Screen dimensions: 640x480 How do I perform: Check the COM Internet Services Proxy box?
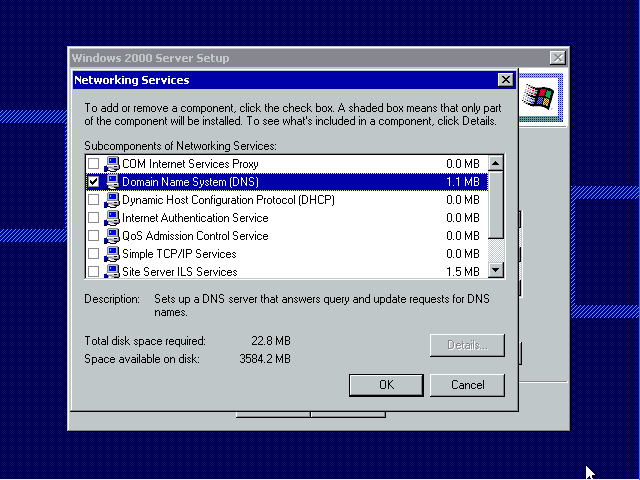point(94,164)
